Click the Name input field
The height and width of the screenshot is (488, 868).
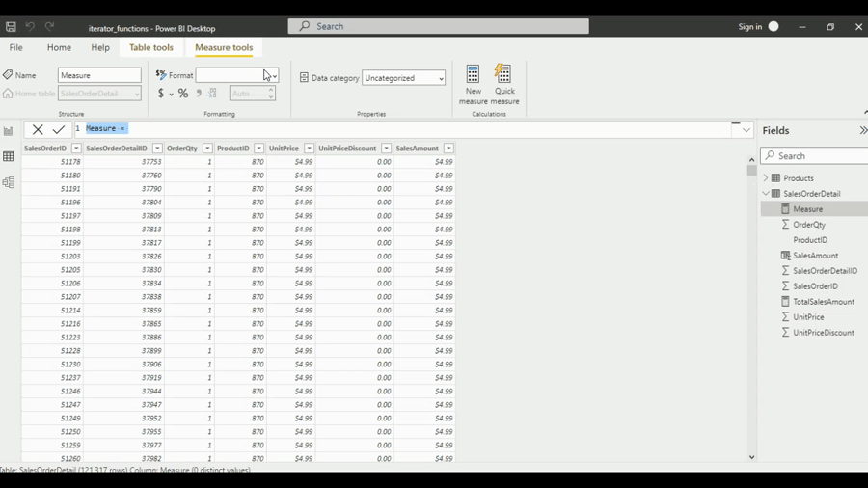[x=99, y=75]
